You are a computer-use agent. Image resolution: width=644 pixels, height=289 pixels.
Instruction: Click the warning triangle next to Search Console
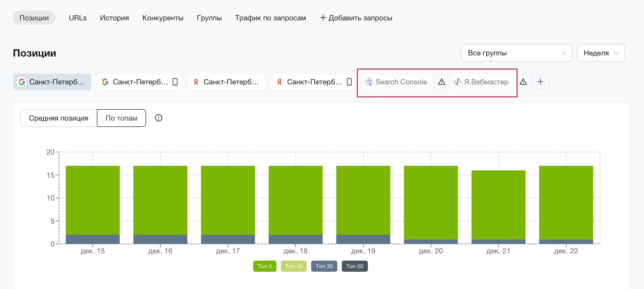(x=442, y=82)
